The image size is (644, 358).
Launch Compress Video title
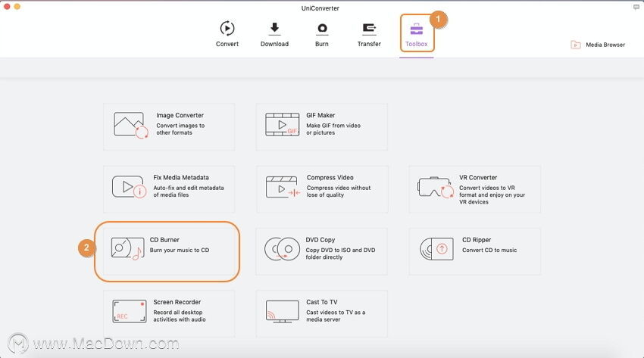330,178
